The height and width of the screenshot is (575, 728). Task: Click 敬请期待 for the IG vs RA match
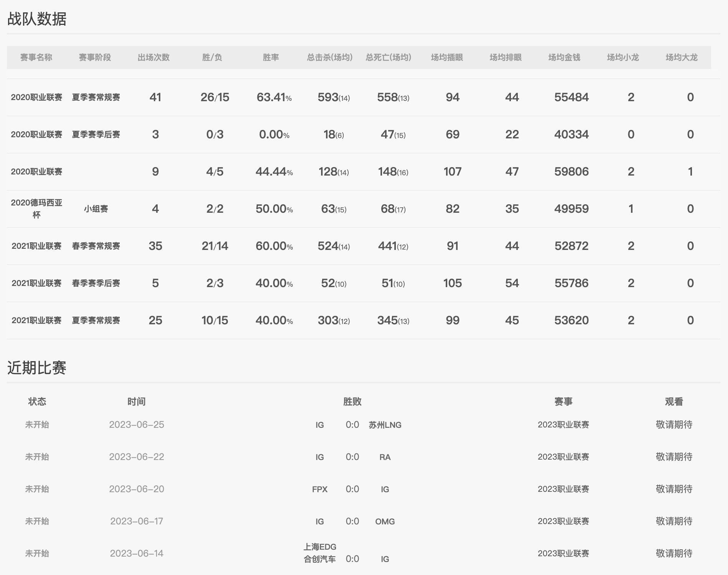pos(674,457)
